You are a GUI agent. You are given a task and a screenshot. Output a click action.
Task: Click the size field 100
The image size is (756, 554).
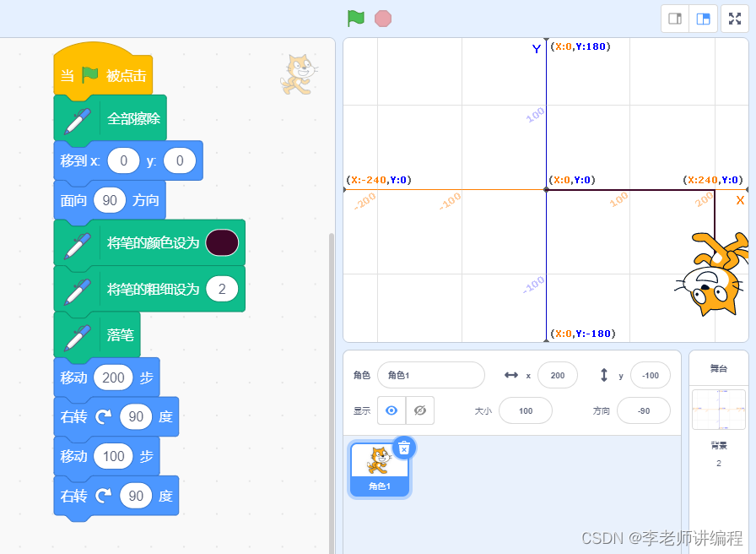click(526, 410)
